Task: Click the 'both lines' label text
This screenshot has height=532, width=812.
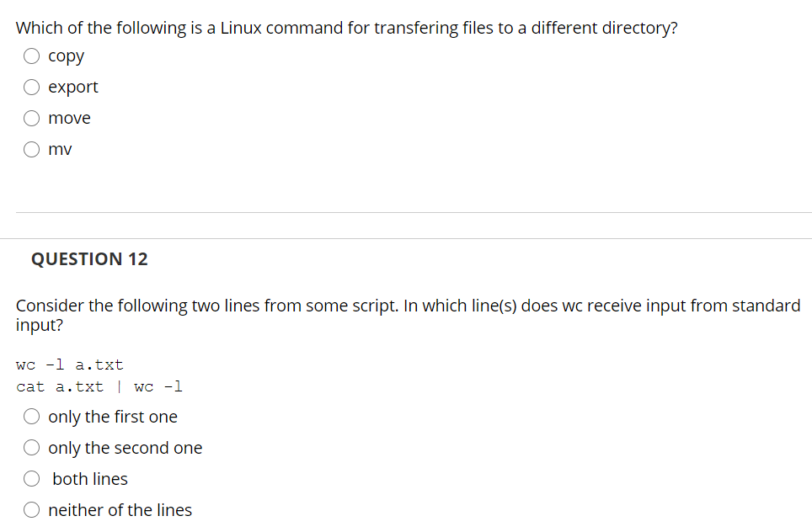Action: click(90, 480)
